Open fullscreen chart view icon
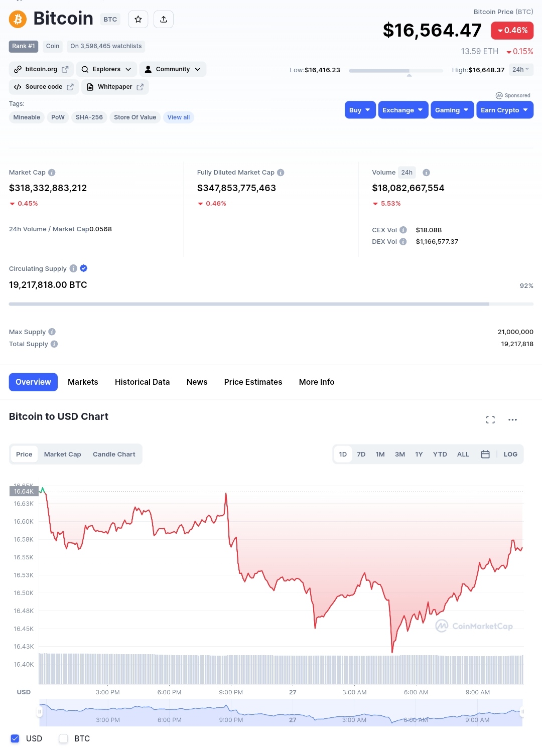542x756 pixels. [490, 420]
